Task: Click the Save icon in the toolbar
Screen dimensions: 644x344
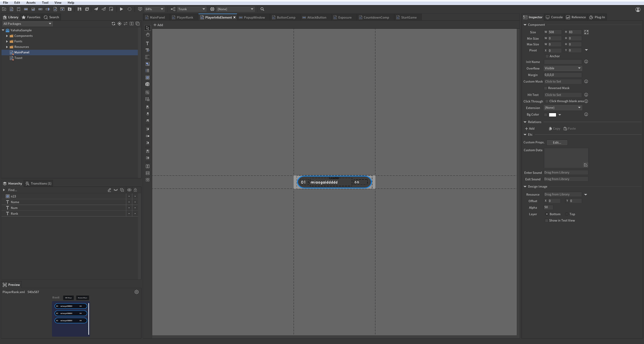Action: (79, 9)
